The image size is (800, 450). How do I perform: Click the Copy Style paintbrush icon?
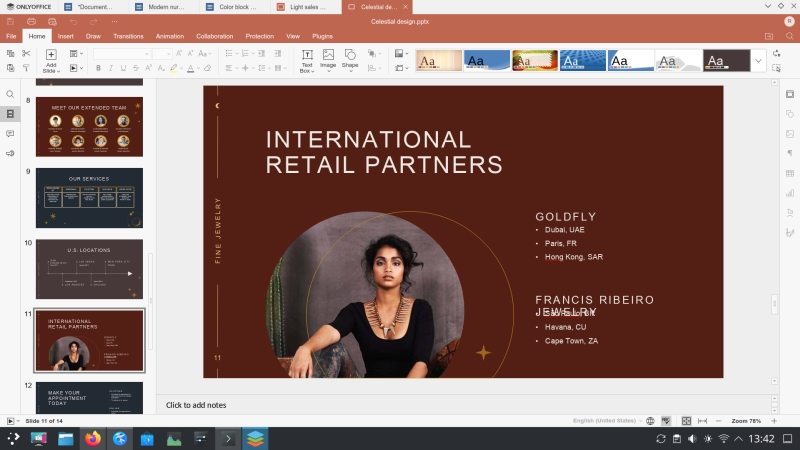pyautogui.click(x=26, y=68)
